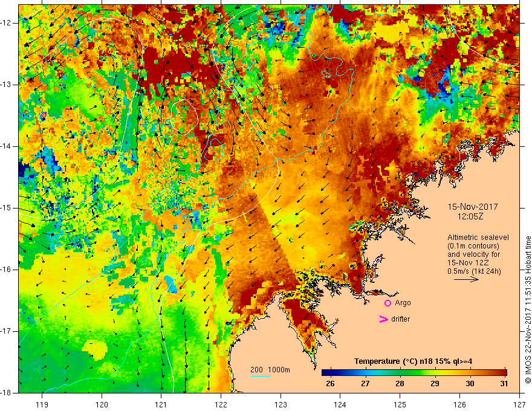Click the magenta drifter arrowhead legend symbol
532x411 pixels.
383,319
